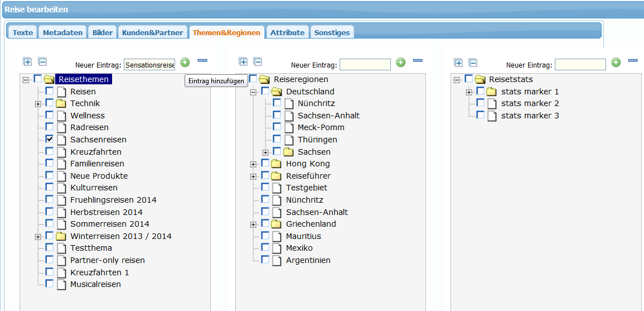Viewport: 644px width, 311px height.
Task: Select stats marker 2 entry
Action: click(x=530, y=103)
